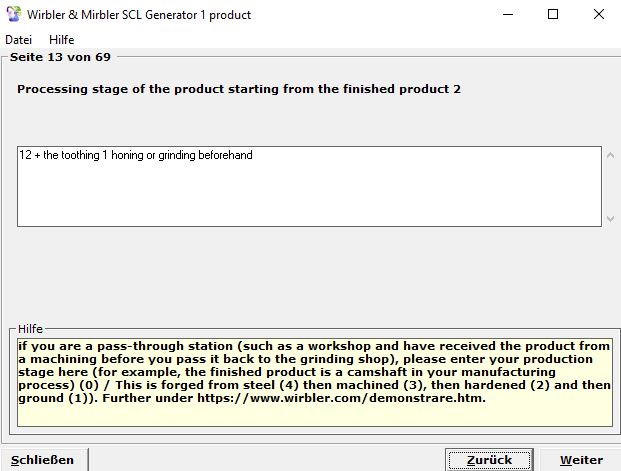
Task: Open the Datei menu
Action: (x=19, y=39)
